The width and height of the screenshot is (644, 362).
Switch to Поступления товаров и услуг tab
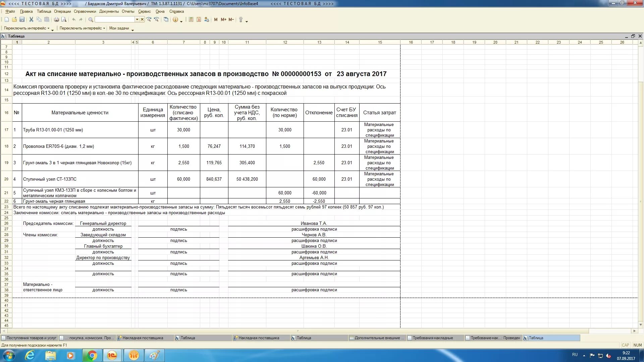[x=29, y=338]
